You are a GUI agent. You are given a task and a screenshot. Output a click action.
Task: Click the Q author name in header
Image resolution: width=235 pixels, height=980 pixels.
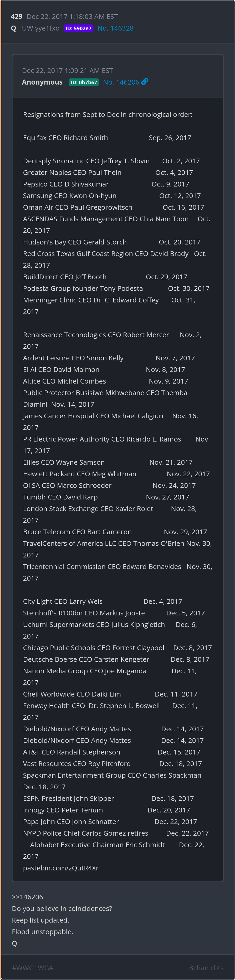(14, 28)
